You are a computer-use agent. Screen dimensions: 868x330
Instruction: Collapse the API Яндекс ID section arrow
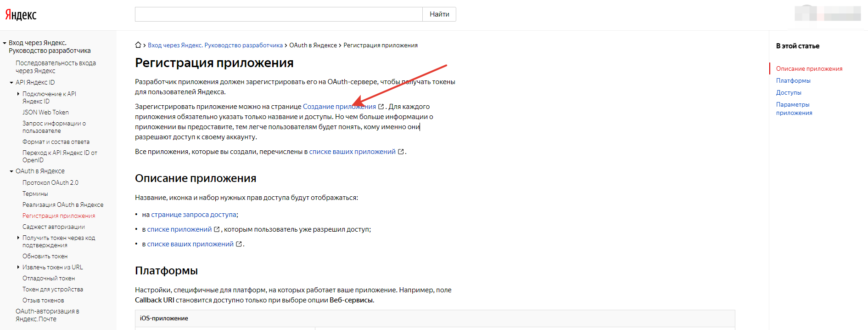11,83
